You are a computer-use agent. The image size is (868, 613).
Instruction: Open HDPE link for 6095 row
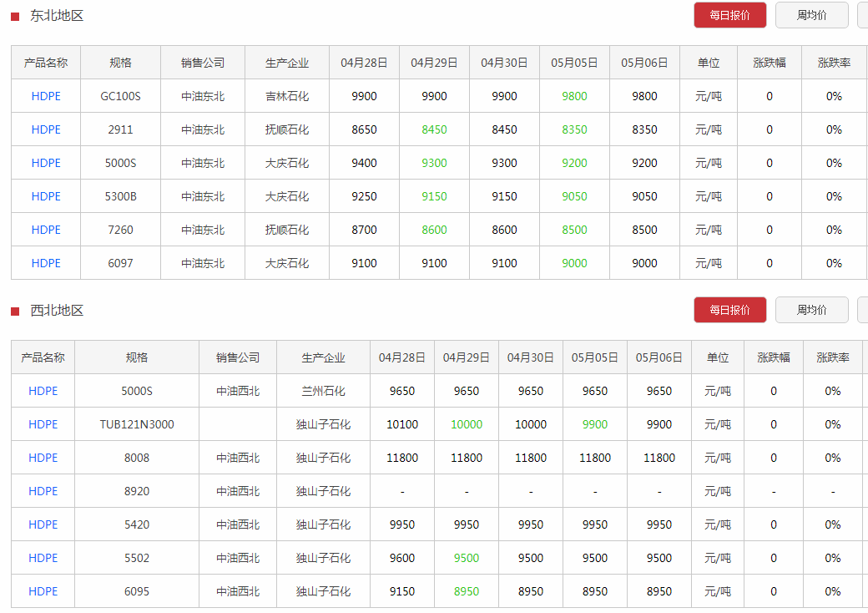(x=43, y=591)
